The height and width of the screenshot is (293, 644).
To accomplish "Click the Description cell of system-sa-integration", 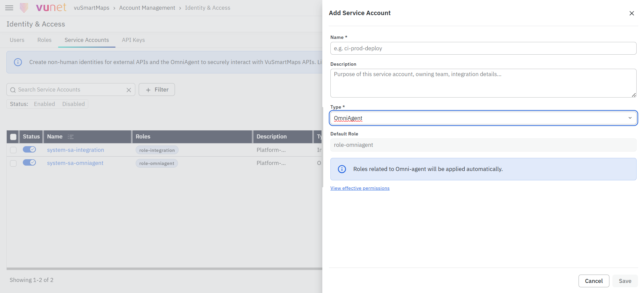I will tap(271, 150).
